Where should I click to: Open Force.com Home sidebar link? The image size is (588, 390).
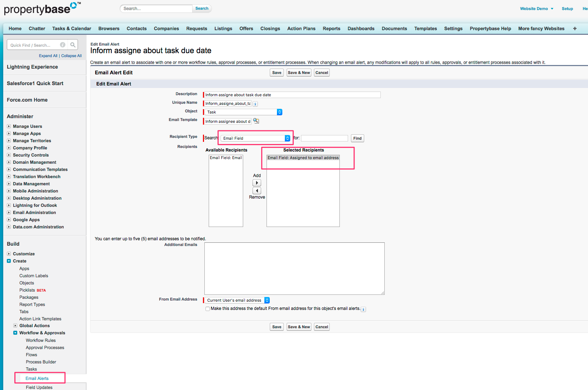click(27, 100)
